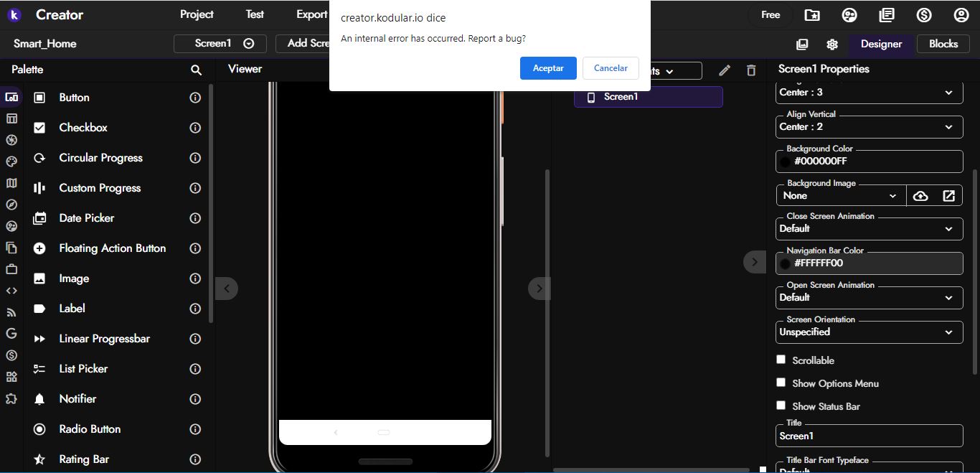Open the user account icon
Viewport: 980px width, 473px height.
[961, 15]
